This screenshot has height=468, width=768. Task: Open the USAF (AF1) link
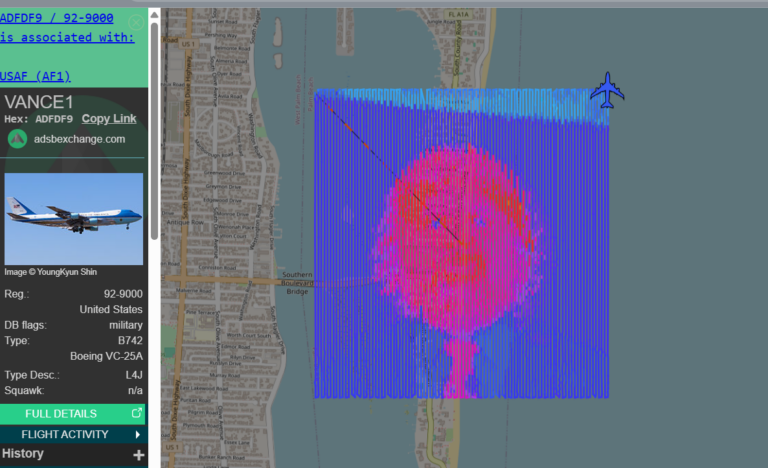[35, 76]
